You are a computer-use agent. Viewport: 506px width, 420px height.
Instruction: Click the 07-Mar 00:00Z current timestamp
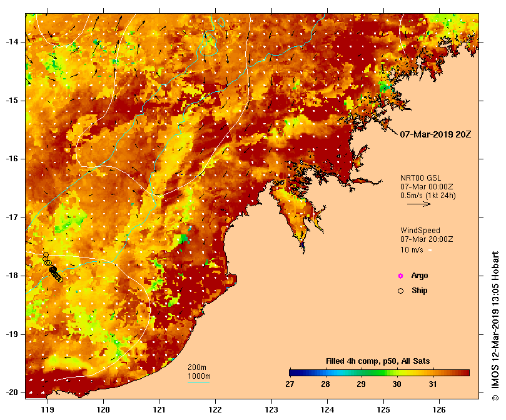coord(427,187)
